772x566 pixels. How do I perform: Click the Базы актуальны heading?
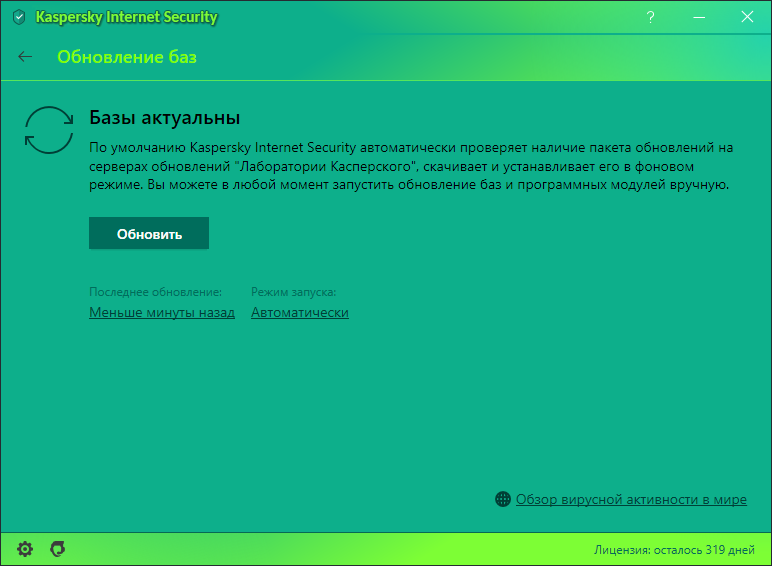[164, 118]
